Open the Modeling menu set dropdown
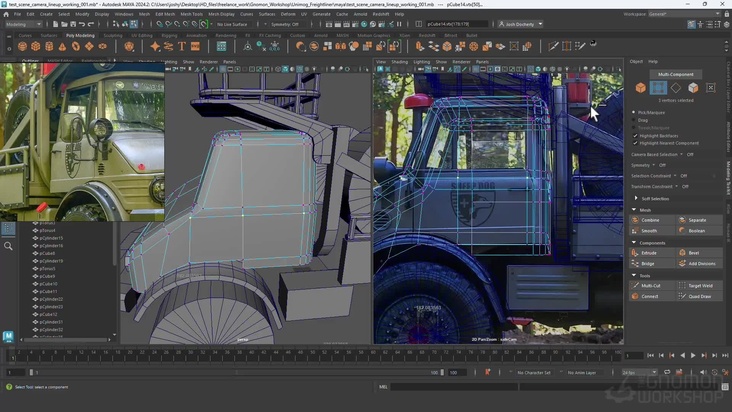The width and height of the screenshot is (732, 412). point(23,24)
